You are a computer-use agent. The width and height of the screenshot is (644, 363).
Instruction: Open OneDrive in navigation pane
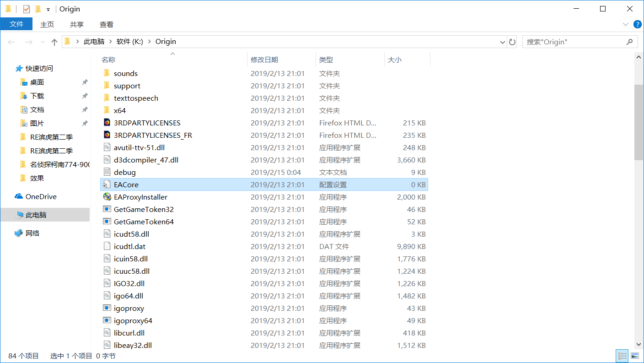click(x=41, y=196)
